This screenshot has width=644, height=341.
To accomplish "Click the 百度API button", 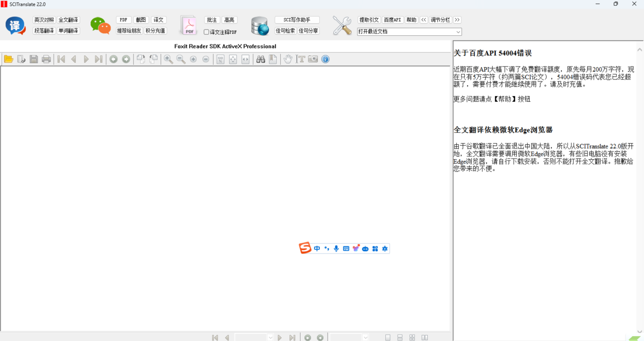I will (392, 20).
